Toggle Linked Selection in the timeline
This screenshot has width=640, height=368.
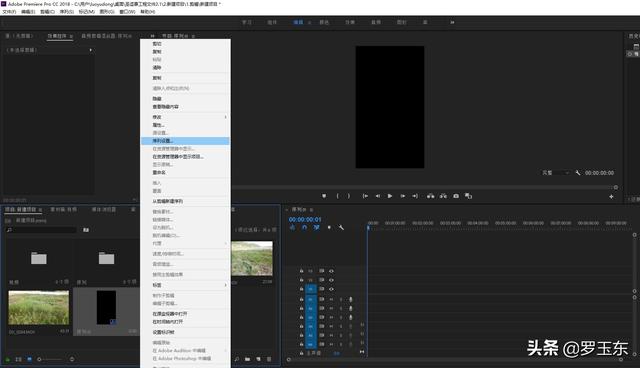317,228
